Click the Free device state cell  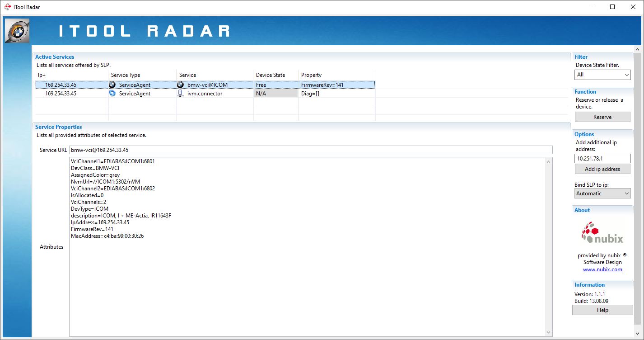click(275, 85)
